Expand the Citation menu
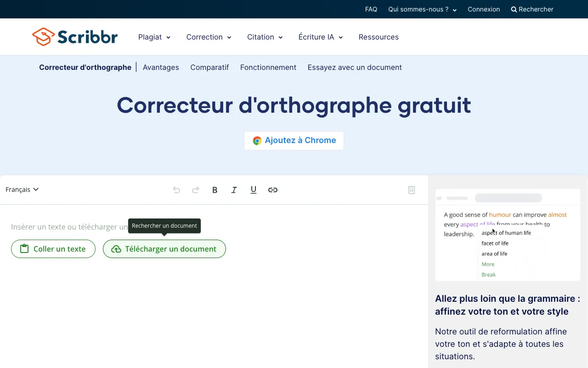Image resolution: width=588 pixels, height=368 pixels. [x=265, y=37]
